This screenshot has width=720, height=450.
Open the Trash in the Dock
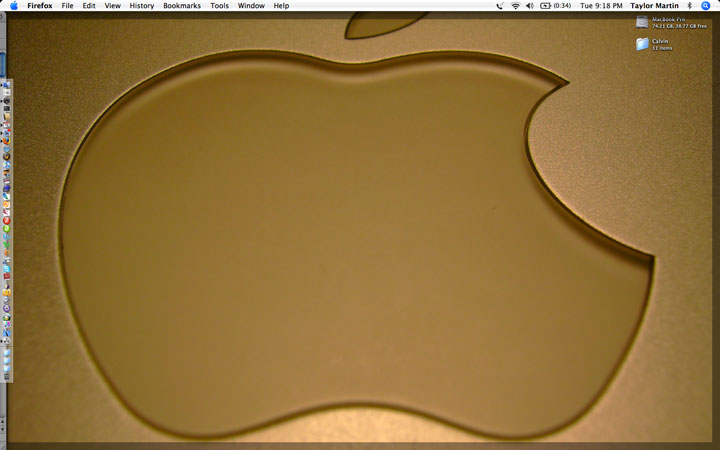coord(6,377)
